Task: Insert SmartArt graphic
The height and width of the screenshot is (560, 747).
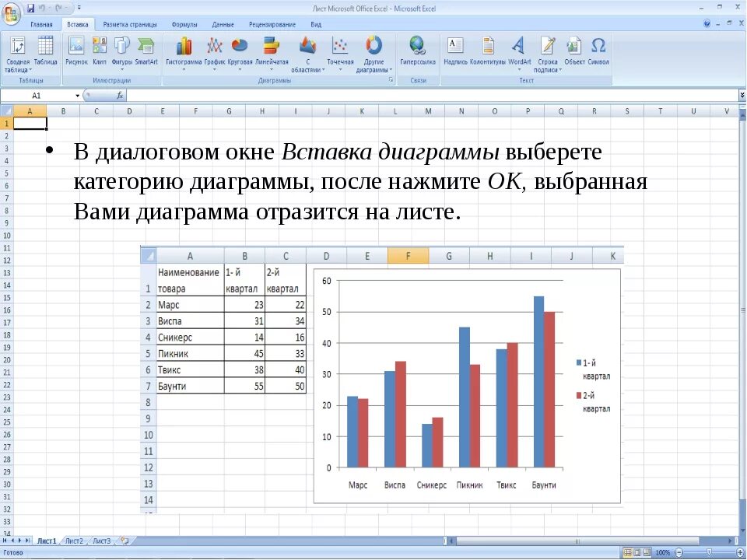Action: pyautogui.click(x=146, y=51)
